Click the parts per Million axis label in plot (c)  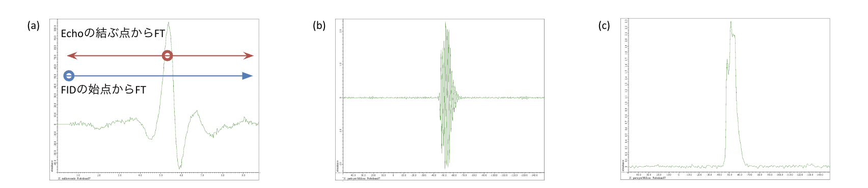647,178
